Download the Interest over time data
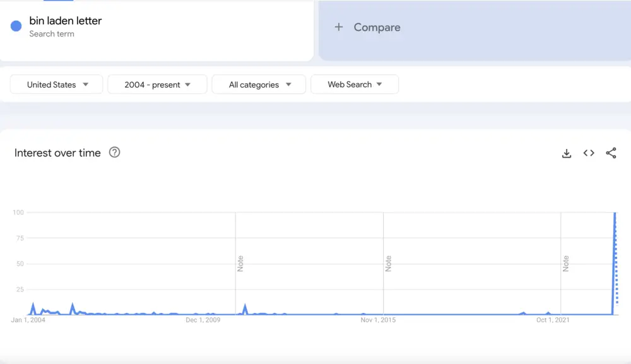This screenshot has width=631, height=364. pyautogui.click(x=567, y=153)
